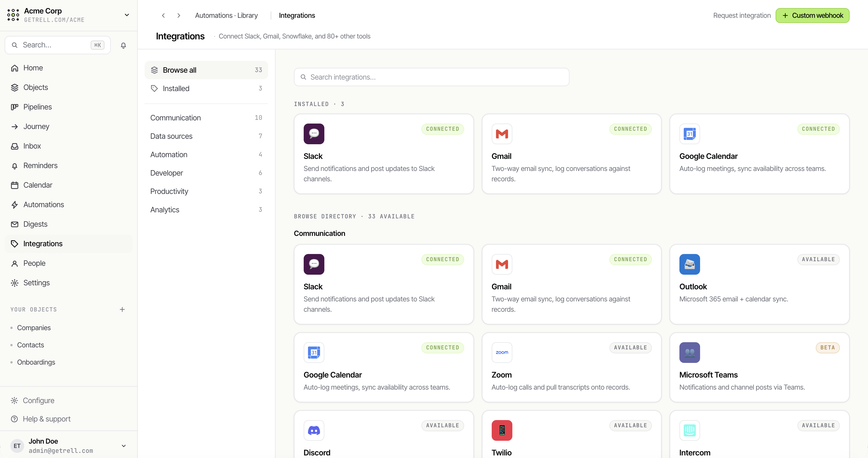This screenshot has width=868, height=458.
Task: Click the Acme Corp dotted logo
Action: click(13, 15)
